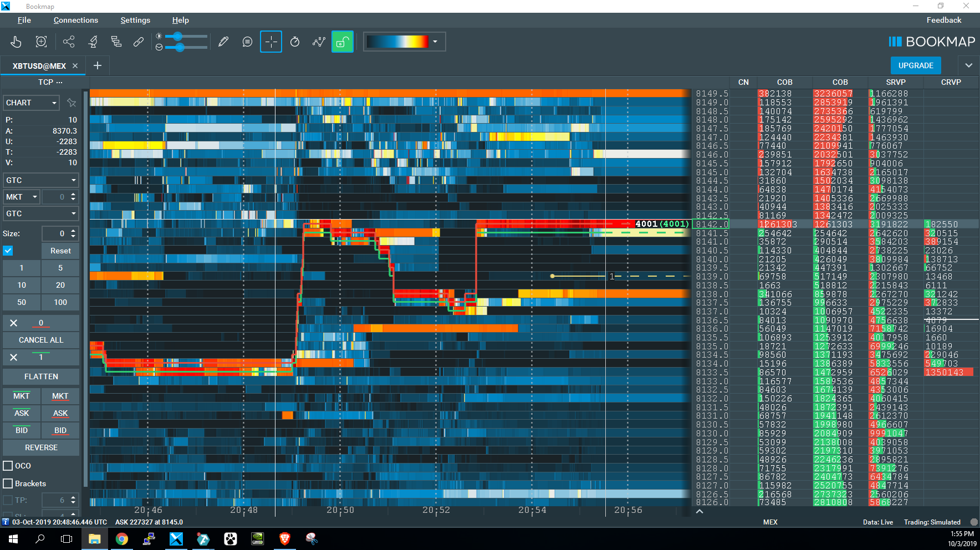Click the stopwatch timer icon
980x550 pixels.
point(295,42)
